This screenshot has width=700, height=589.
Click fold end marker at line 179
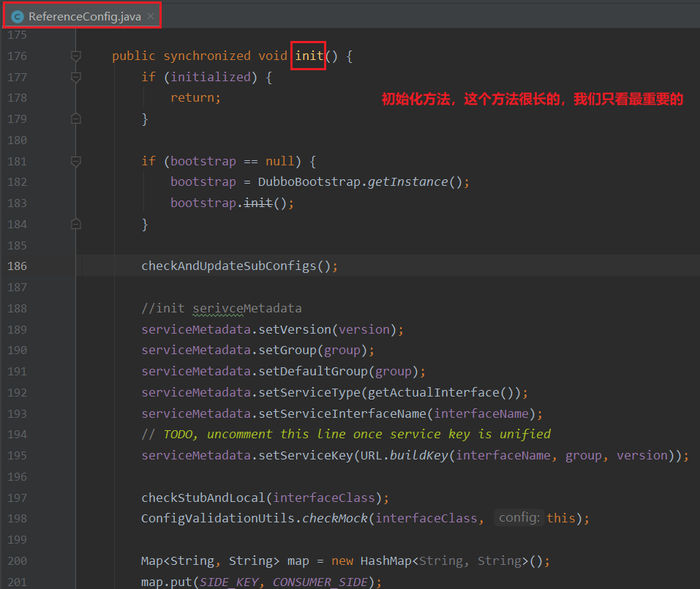click(76, 119)
